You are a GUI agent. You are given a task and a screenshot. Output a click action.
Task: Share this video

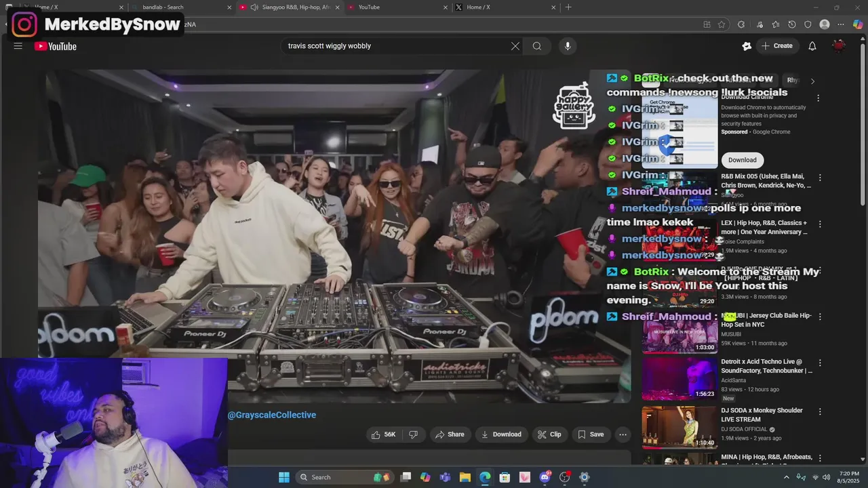tap(450, 434)
